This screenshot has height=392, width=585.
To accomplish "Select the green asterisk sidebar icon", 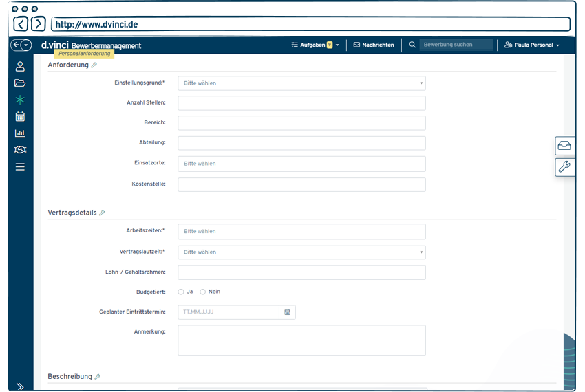I will tap(20, 100).
